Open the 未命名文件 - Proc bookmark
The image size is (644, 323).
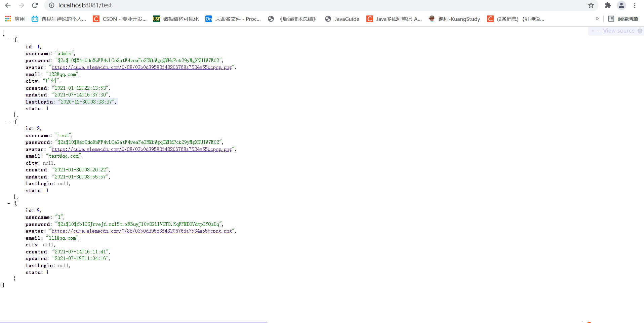(233, 19)
